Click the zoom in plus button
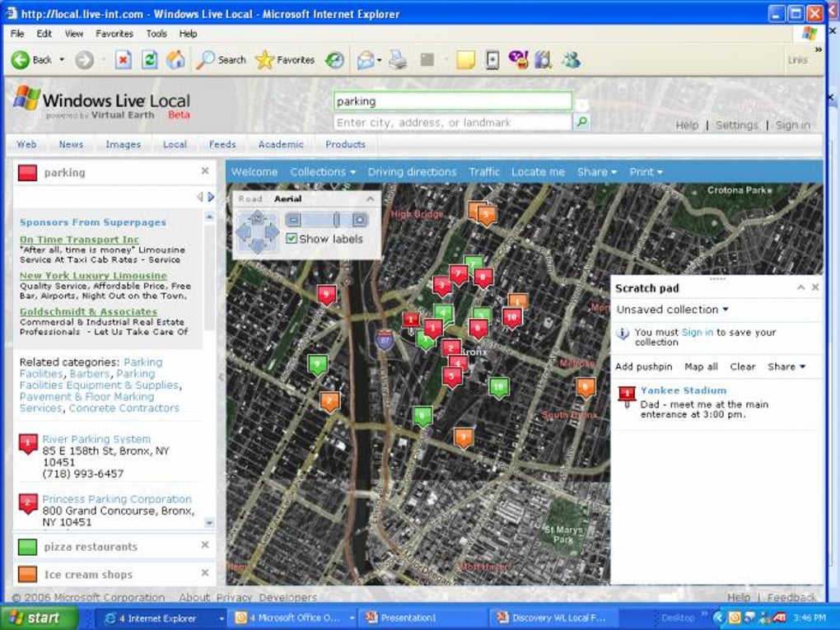840x630 pixels. [x=360, y=220]
